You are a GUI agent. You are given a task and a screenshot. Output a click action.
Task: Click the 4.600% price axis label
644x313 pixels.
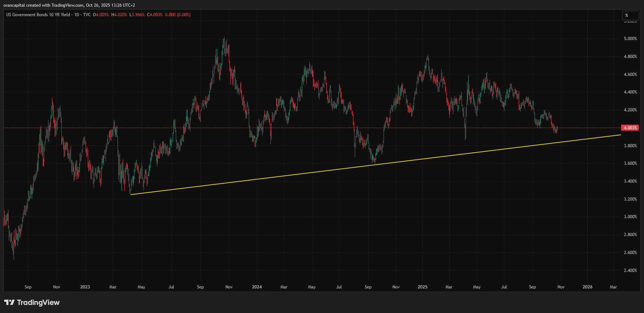coord(630,74)
